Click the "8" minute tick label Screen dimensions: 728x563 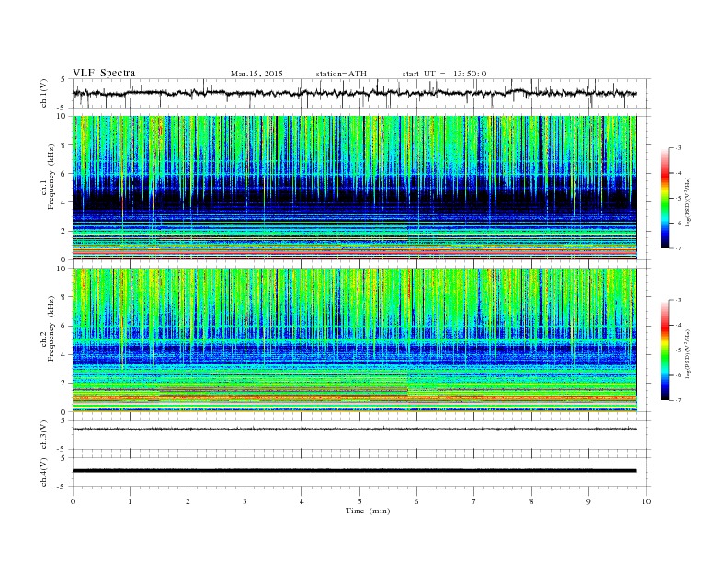point(531,501)
